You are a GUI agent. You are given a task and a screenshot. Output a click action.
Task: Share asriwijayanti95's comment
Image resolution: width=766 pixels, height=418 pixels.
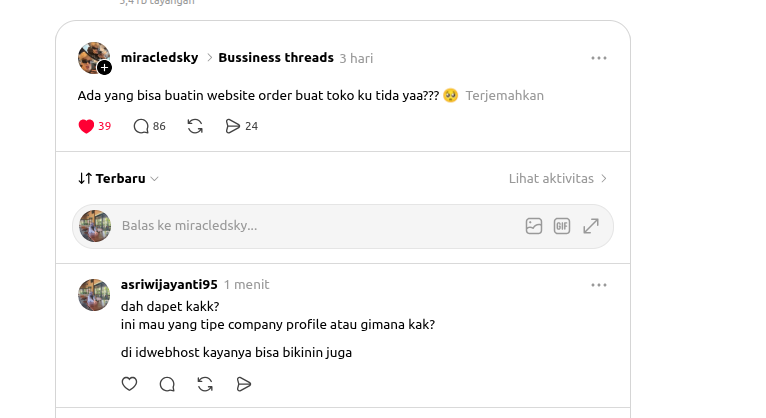[x=243, y=384]
